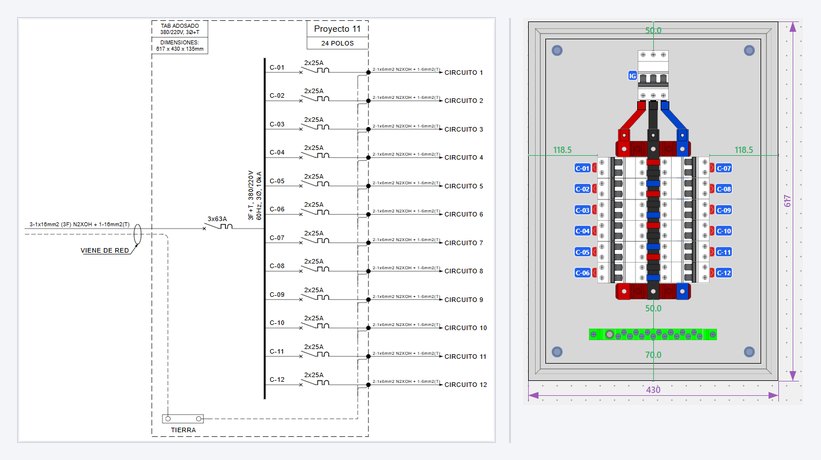The height and width of the screenshot is (460, 821).
Task: Click the TIERRA ground bar symbol
Action: pyautogui.click(x=183, y=419)
